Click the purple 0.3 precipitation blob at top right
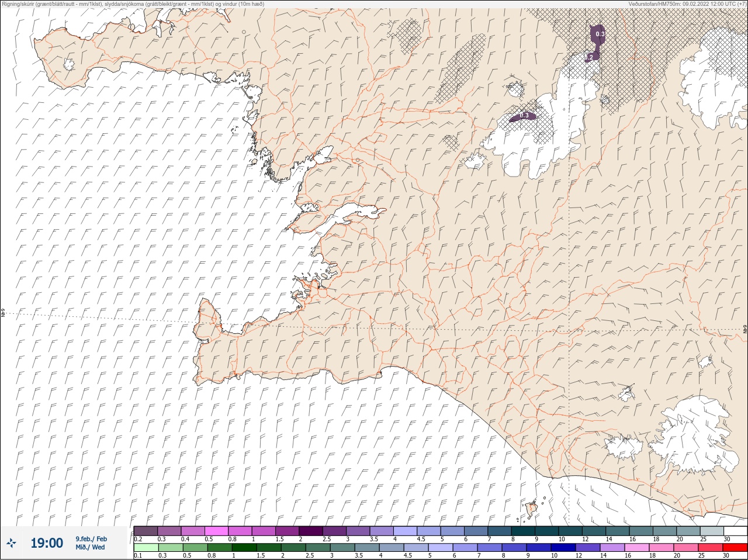748x560 pixels. [597, 34]
